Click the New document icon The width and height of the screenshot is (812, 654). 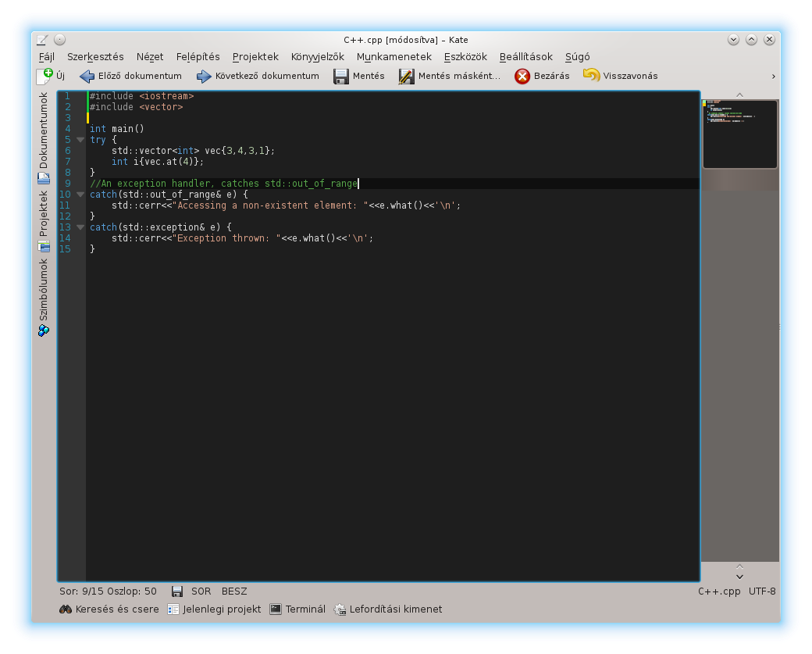[x=45, y=76]
